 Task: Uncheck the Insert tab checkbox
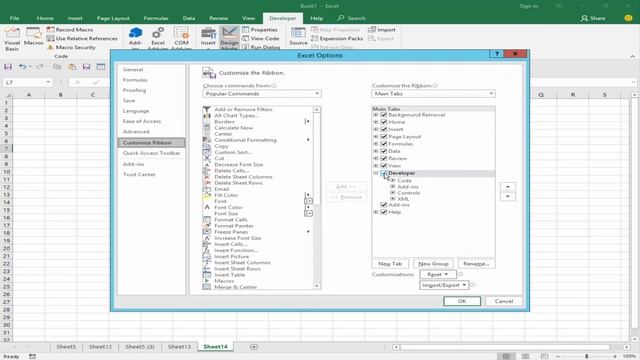coord(384,129)
